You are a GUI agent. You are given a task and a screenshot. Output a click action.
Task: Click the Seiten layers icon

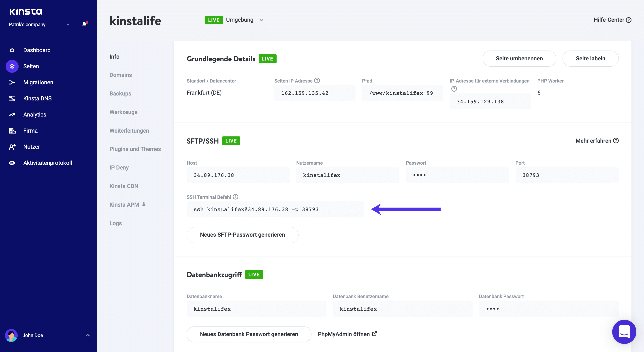(x=12, y=66)
